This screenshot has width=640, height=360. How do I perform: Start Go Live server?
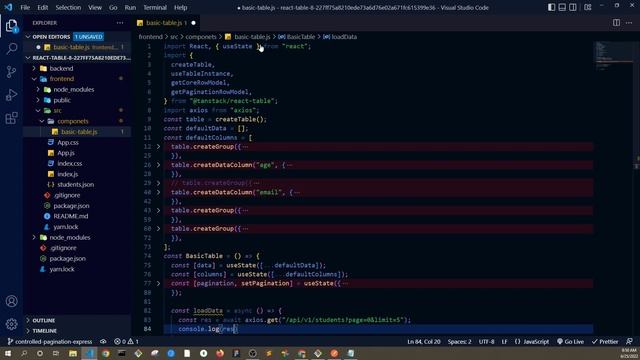(x=571, y=342)
